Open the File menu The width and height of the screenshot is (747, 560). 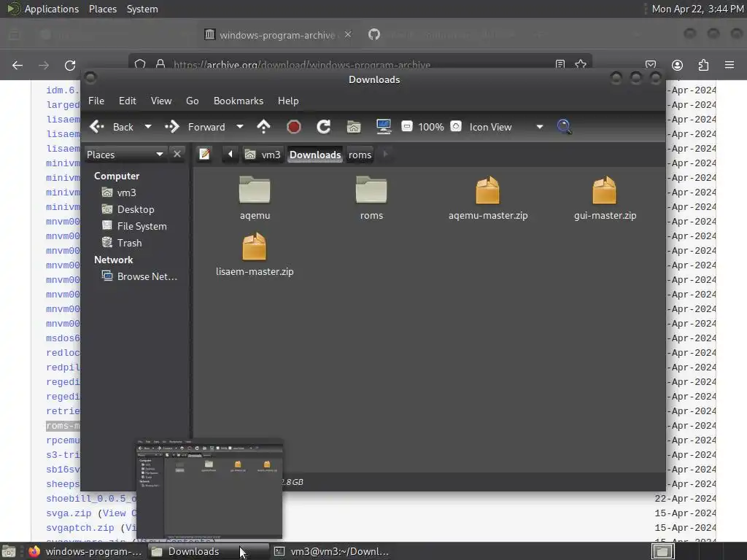pyautogui.click(x=96, y=101)
